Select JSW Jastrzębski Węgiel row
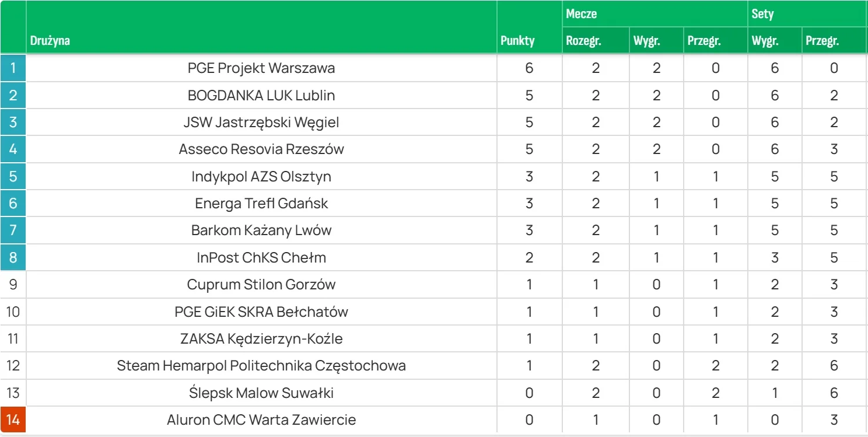This screenshot has height=437, width=868. (x=261, y=123)
